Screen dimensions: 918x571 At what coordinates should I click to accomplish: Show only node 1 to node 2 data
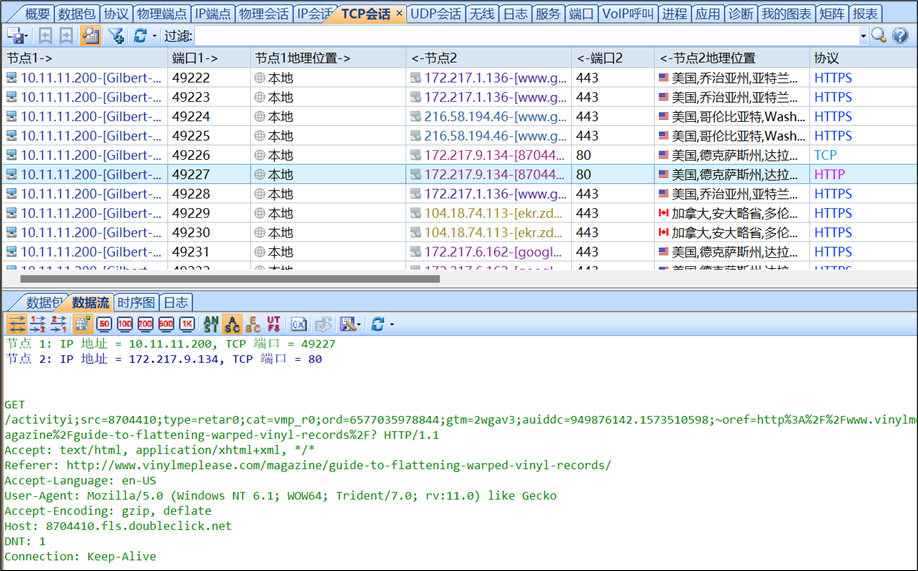pyautogui.click(x=38, y=324)
